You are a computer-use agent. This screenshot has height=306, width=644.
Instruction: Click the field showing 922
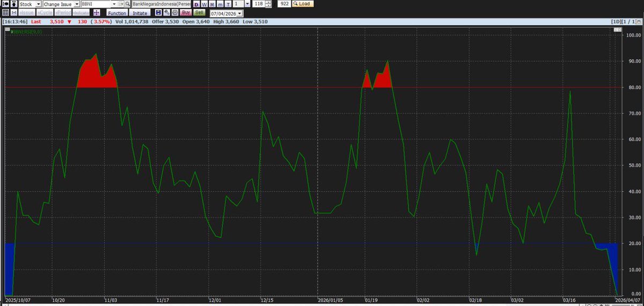(284, 4)
